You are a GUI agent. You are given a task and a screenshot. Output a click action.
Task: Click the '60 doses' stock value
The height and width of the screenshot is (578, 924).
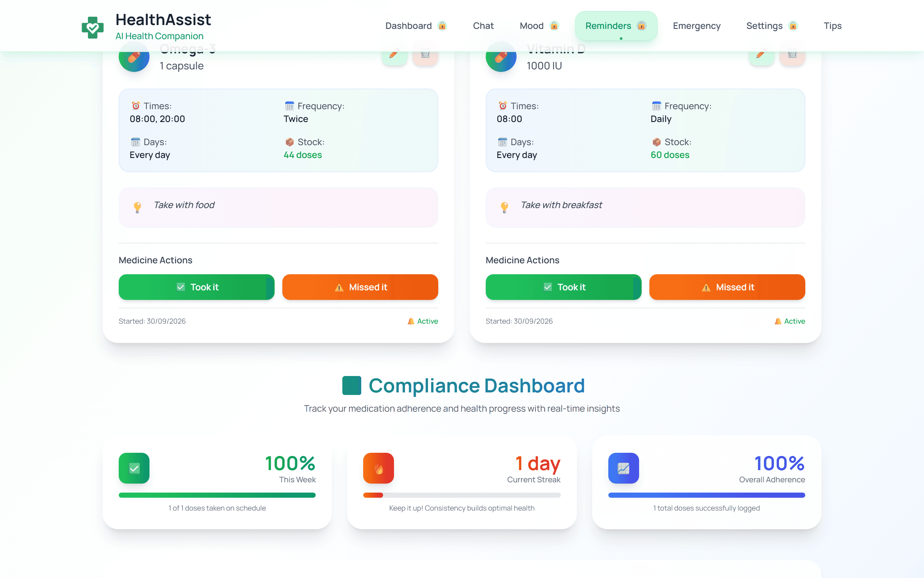coord(670,155)
